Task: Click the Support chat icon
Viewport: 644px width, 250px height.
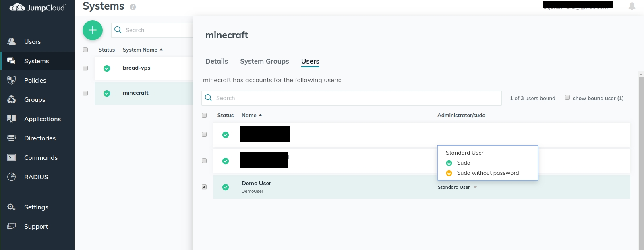Action: tap(12, 226)
